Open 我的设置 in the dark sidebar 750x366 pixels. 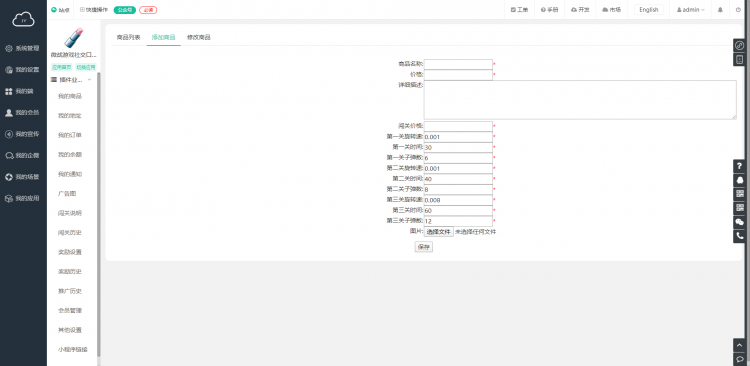click(22, 70)
